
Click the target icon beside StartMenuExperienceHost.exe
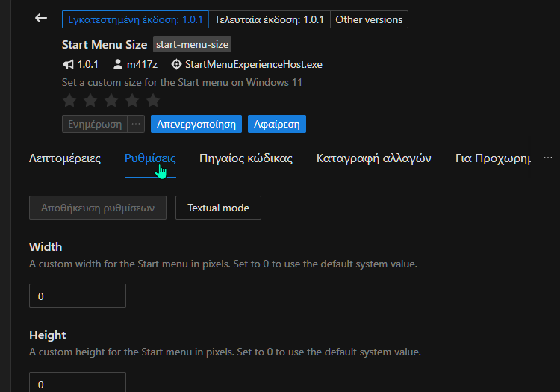pyautogui.click(x=176, y=65)
